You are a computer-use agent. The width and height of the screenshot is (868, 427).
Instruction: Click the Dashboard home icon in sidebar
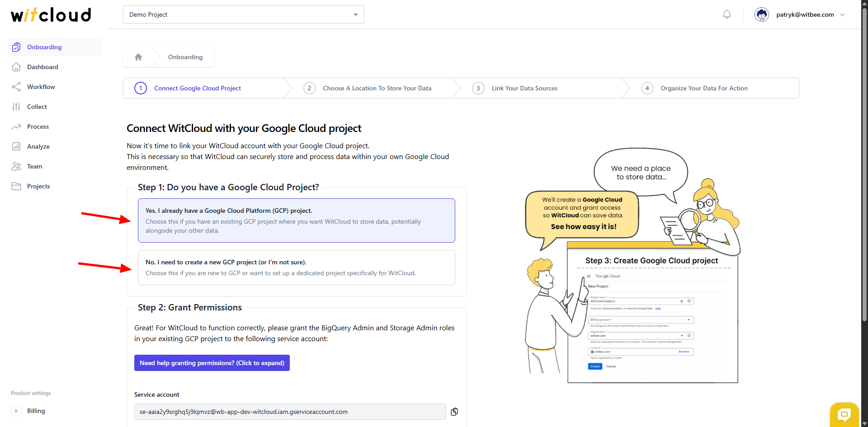pos(16,67)
